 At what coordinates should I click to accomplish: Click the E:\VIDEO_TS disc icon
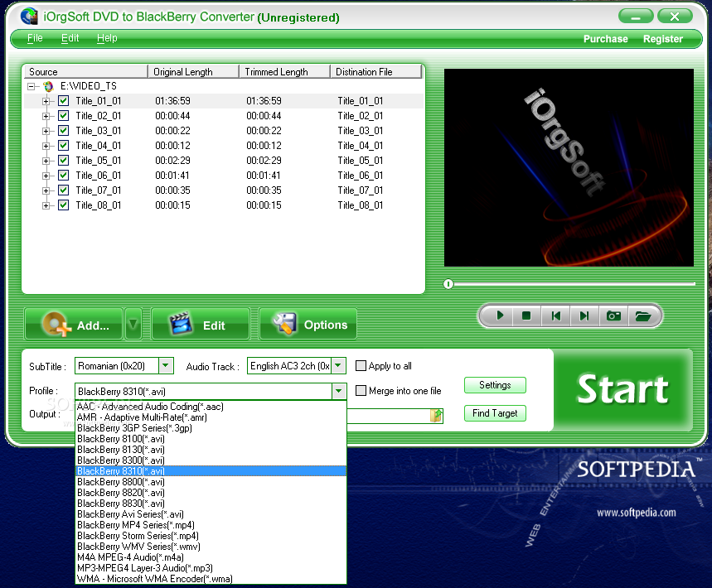pos(48,86)
